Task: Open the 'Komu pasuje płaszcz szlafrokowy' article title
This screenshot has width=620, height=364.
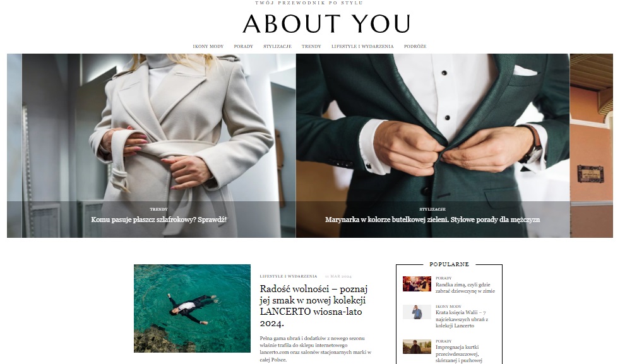Action: click(158, 220)
